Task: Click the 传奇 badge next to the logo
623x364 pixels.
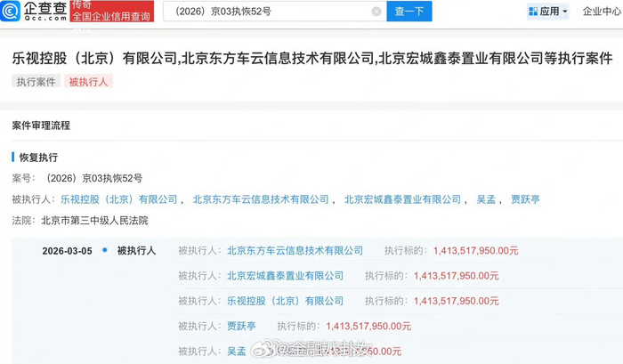Action: pos(82,4)
